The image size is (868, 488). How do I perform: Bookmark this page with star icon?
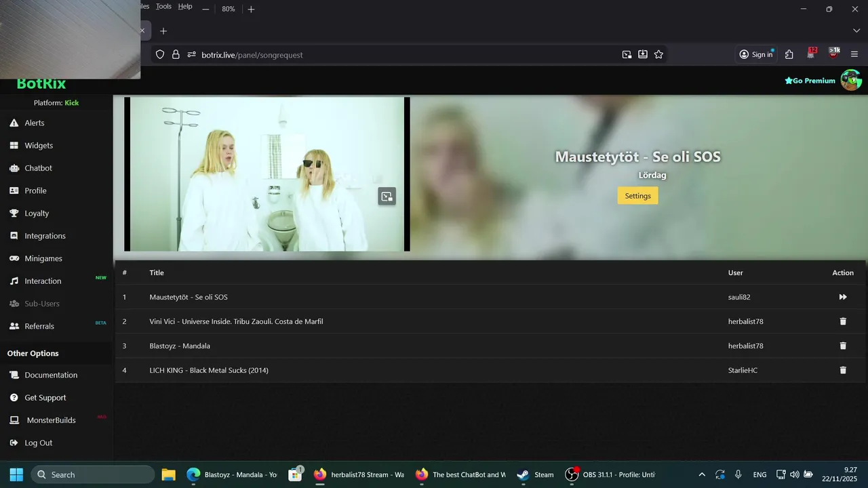pyautogui.click(x=658, y=54)
